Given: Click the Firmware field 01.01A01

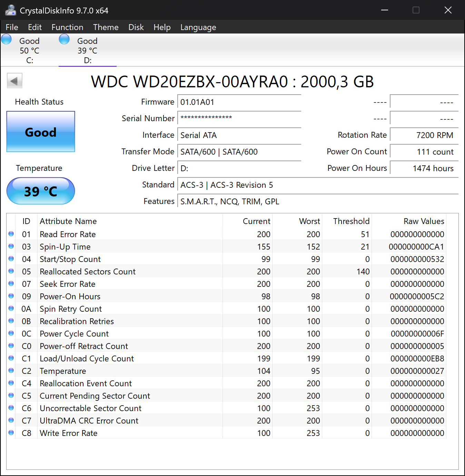Looking at the screenshot, I should coord(239,102).
